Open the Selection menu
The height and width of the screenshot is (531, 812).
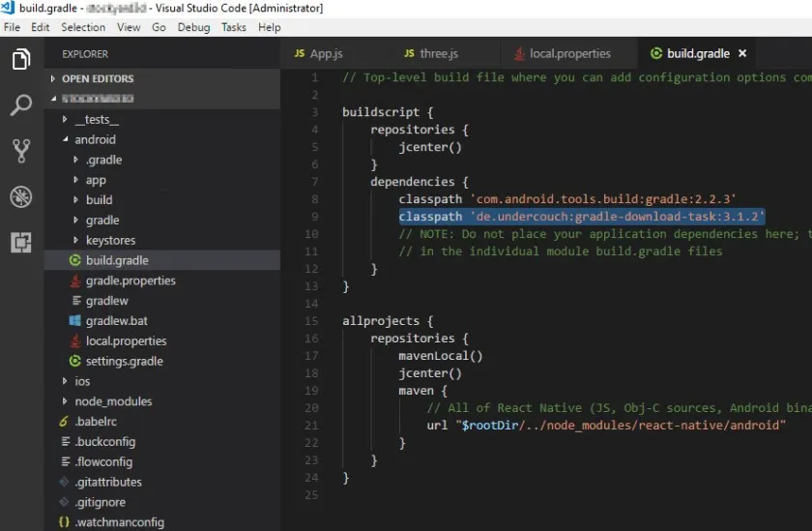coord(83,27)
